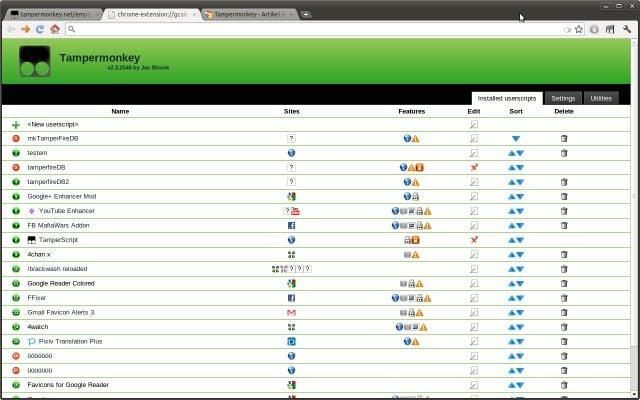Reload the page with the browser refresh button

(x=40, y=29)
